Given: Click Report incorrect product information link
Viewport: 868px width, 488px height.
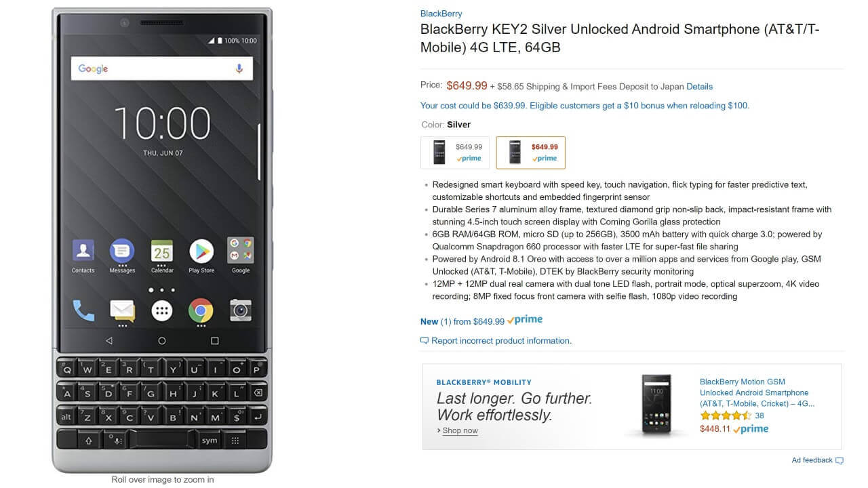Looking at the screenshot, I should coord(501,341).
